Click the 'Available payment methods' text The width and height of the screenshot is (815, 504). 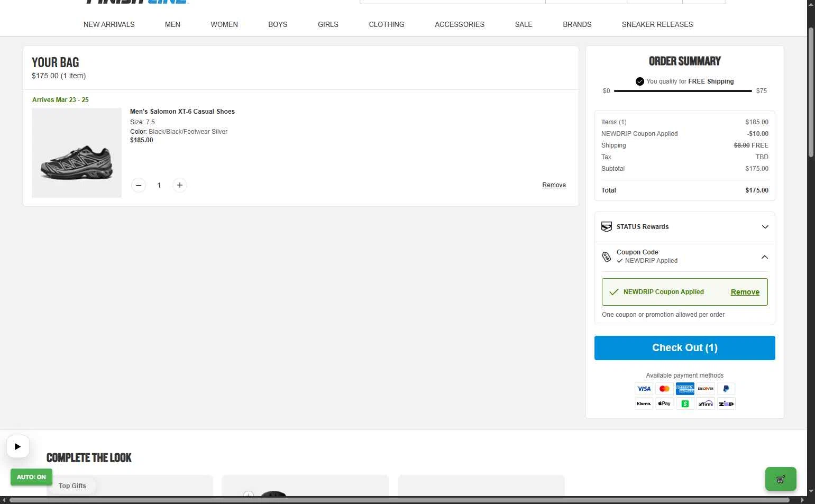click(685, 375)
